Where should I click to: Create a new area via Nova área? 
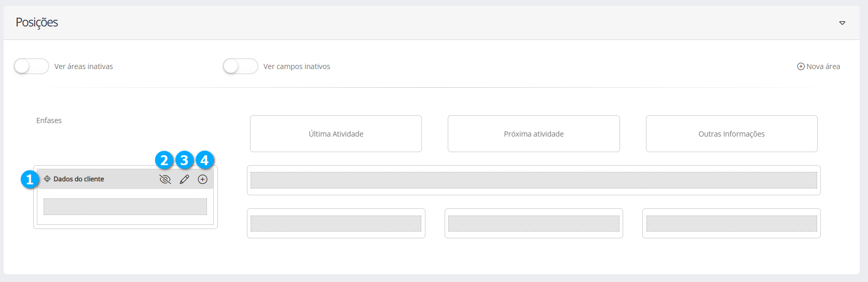coord(818,66)
